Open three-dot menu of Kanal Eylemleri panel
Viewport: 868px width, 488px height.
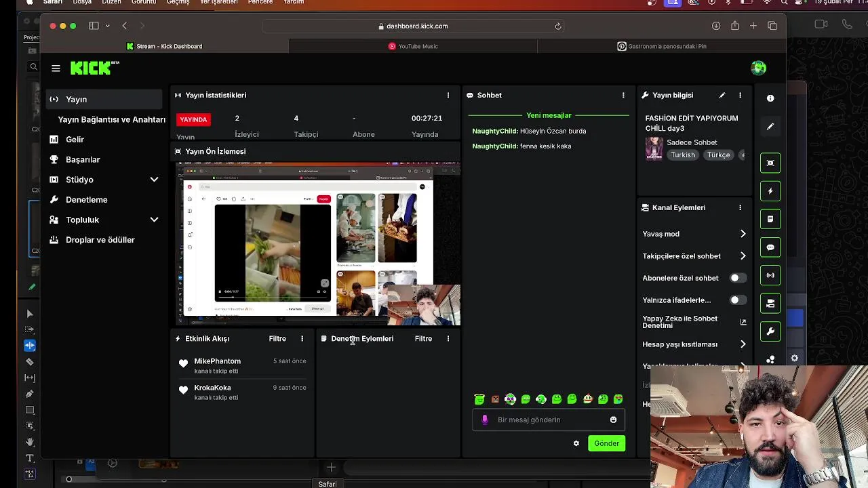tap(740, 207)
